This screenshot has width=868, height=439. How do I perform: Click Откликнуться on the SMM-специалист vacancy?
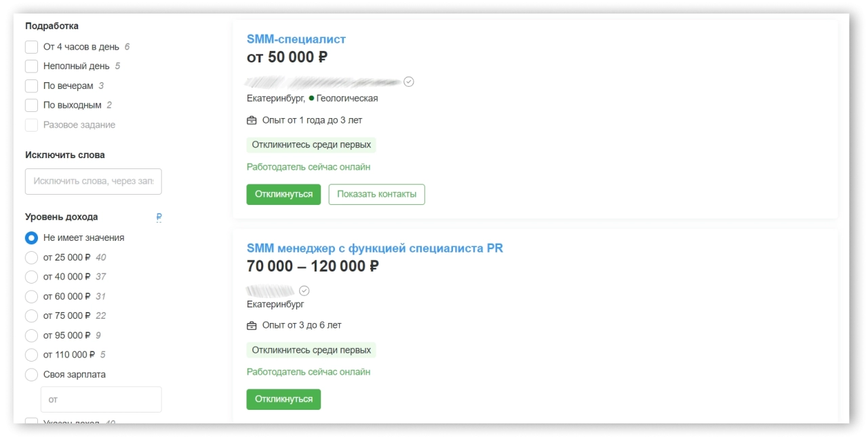(x=283, y=194)
